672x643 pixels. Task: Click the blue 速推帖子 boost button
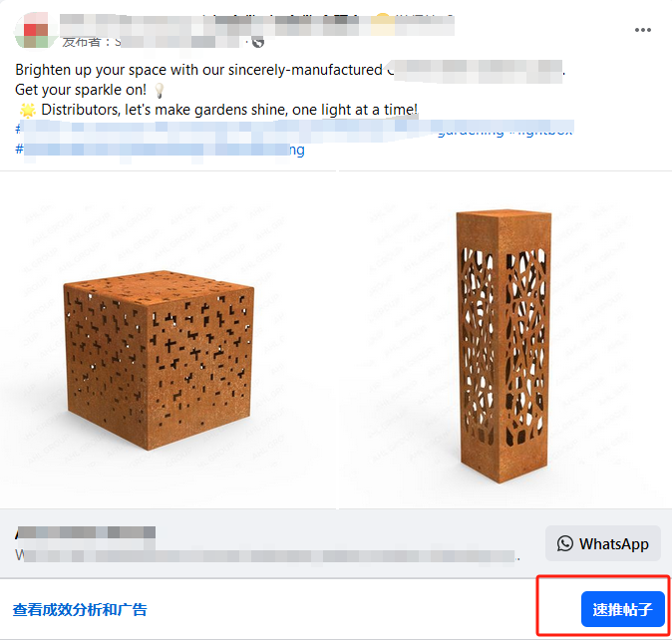622,609
